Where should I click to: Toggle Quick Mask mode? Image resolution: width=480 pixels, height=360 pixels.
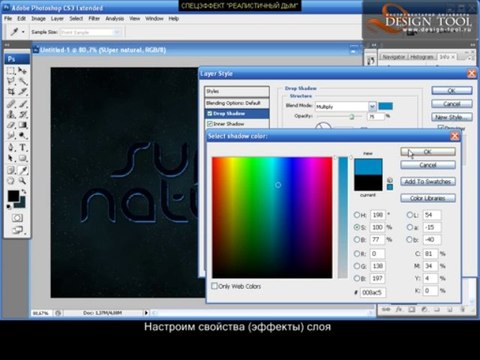(17, 218)
